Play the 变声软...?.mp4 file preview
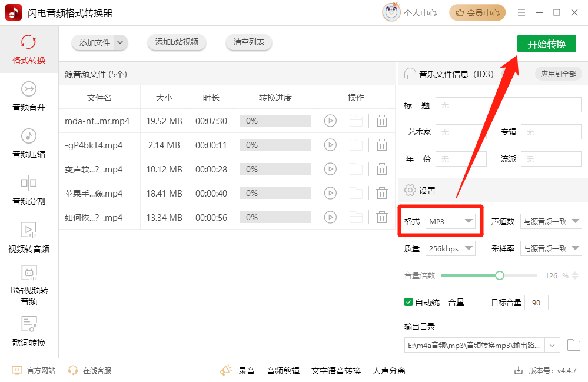 [330, 169]
